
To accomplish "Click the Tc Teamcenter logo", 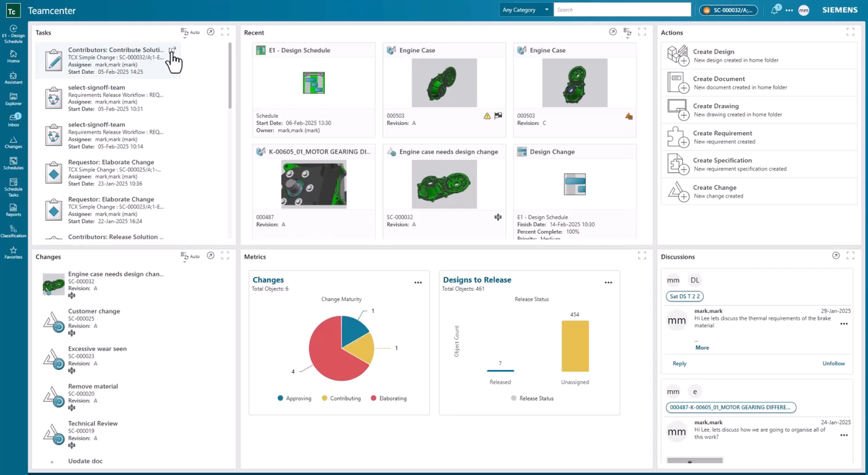I will [x=13, y=10].
